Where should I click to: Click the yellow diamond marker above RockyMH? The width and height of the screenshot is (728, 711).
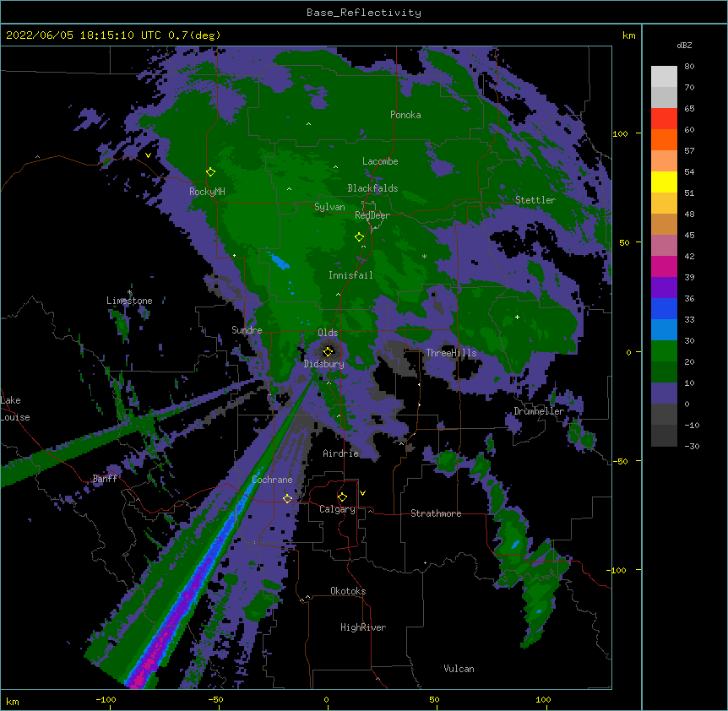210,172
